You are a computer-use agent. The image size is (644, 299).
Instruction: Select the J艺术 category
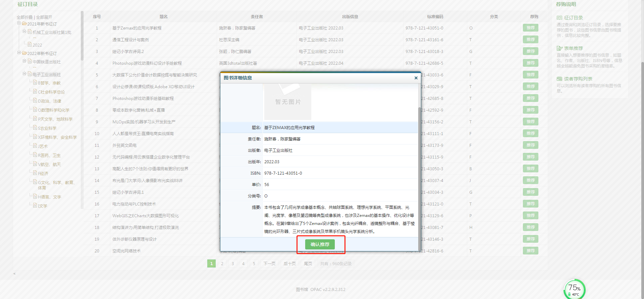pyautogui.click(x=43, y=146)
